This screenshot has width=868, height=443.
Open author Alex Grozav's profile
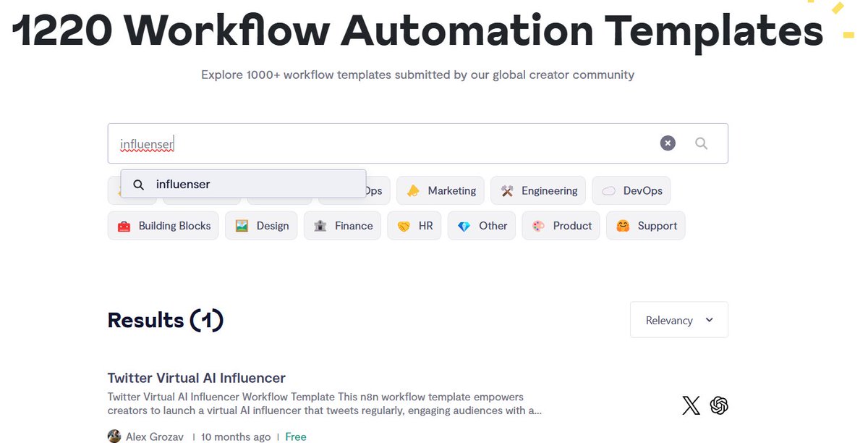click(x=156, y=436)
